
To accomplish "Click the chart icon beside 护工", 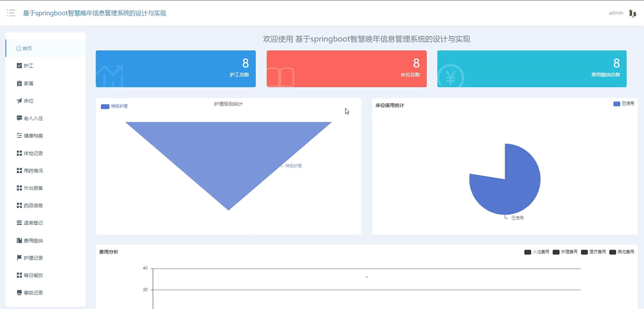I will (x=19, y=66).
